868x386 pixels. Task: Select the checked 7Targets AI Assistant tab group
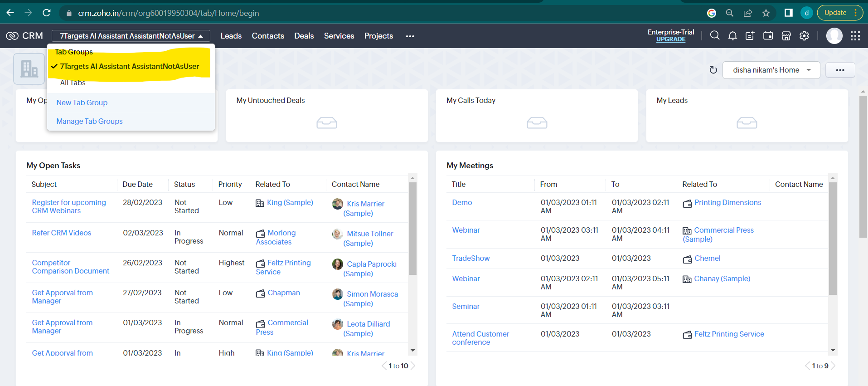coord(129,66)
